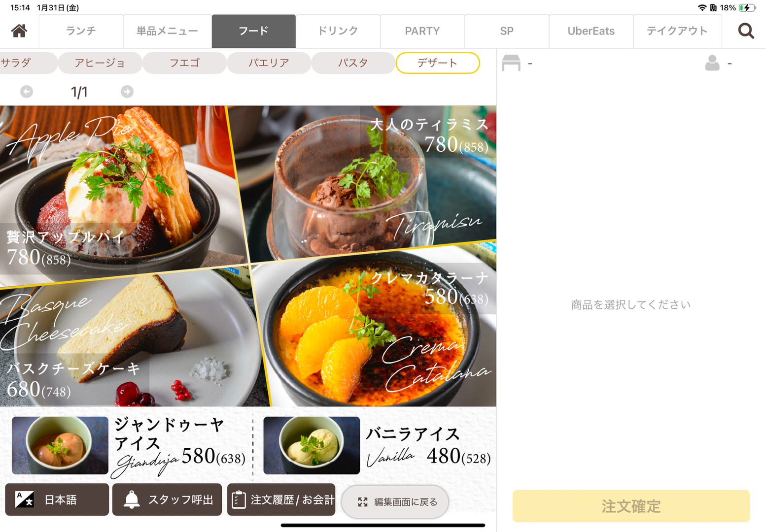Change language with 日本語 button
The image size is (766, 532).
pyautogui.click(x=57, y=499)
